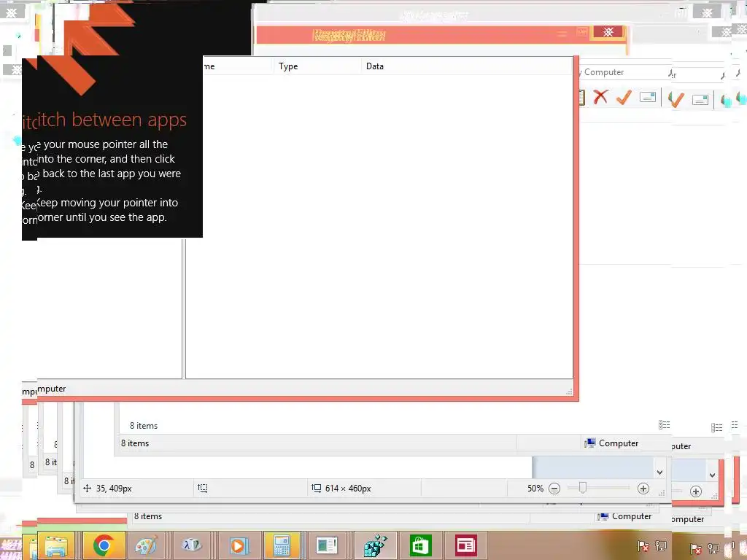Close the Registry Editor window
747x560 pixels.
[608, 32]
